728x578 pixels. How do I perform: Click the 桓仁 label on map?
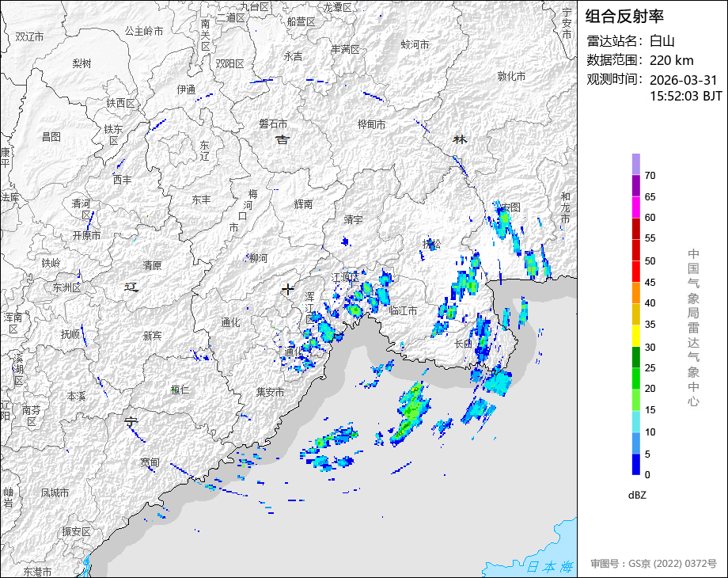click(x=180, y=390)
